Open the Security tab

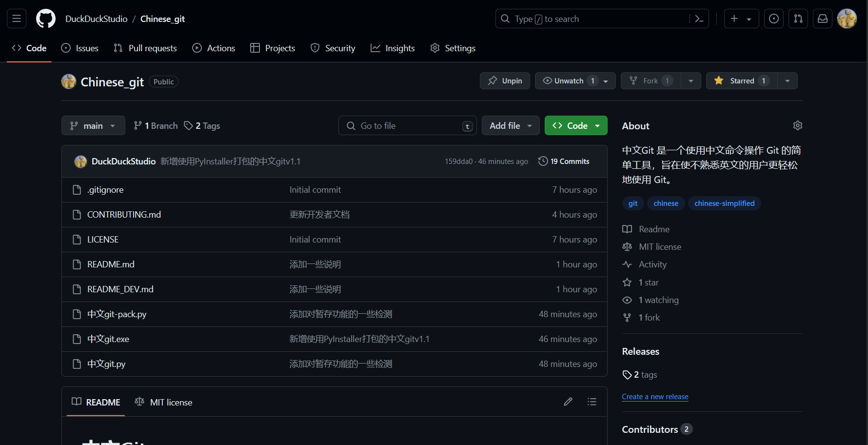pos(333,48)
